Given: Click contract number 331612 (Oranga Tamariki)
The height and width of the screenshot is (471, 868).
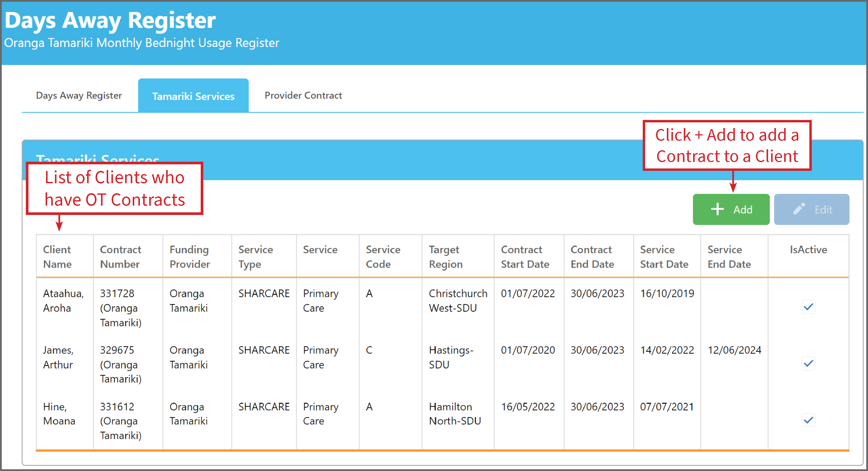Looking at the screenshot, I should pos(121,421).
